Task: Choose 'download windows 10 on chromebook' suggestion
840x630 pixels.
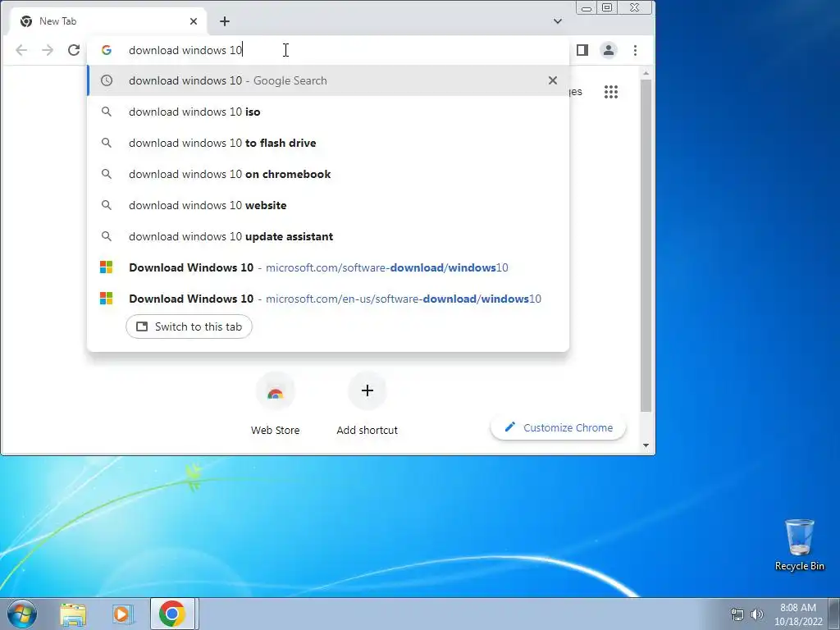Action: (x=328, y=174)
